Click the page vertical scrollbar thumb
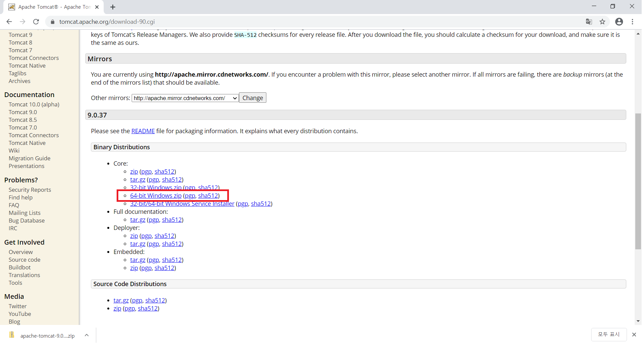Screen dimensions: 644x343 pyautogui.click(x=638, y=181)
